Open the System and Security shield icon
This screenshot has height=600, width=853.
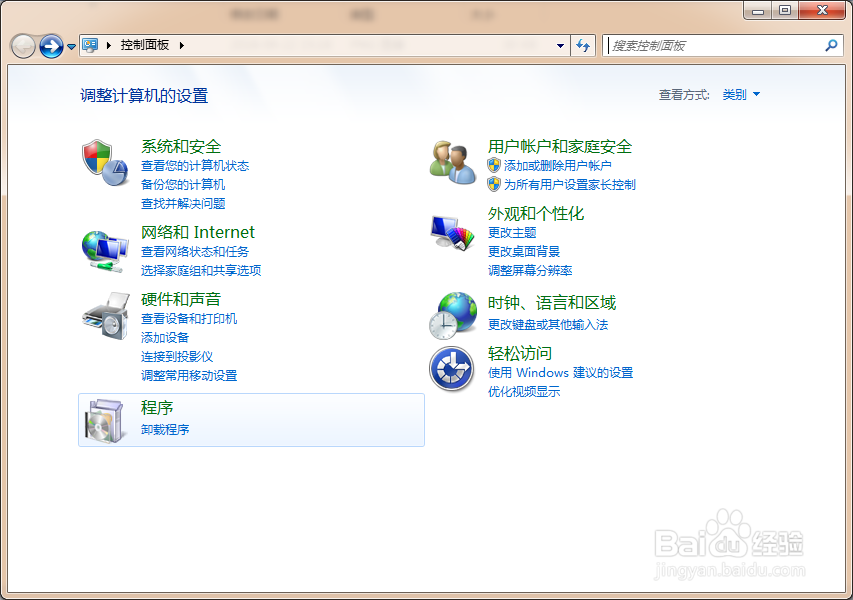click(105, 163)
